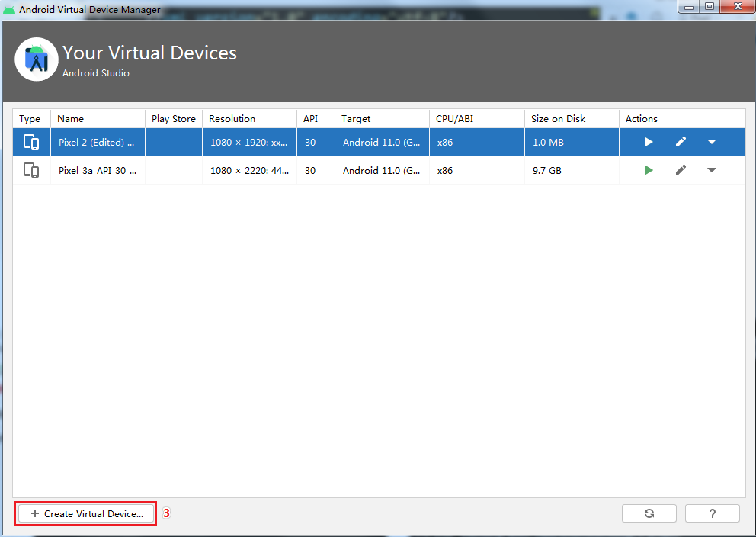
Task: Click the Pixel_3a device type icon
Action: pos(31,170)
